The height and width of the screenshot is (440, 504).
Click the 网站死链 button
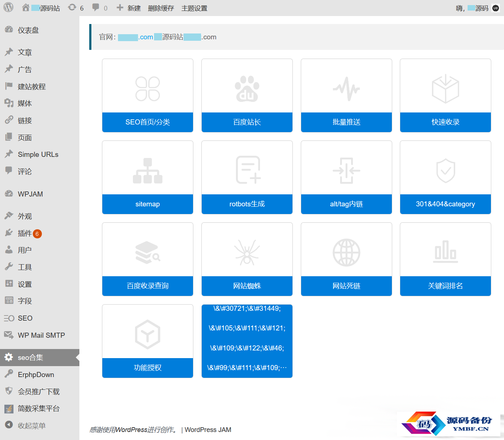pos(346,286)
